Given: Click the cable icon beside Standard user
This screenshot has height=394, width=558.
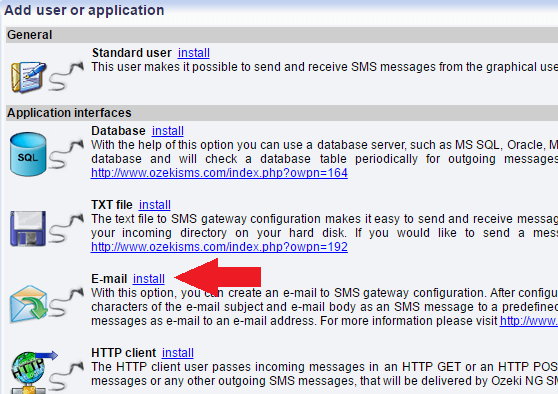Looking at the screenshot, I should click(66, 76).
